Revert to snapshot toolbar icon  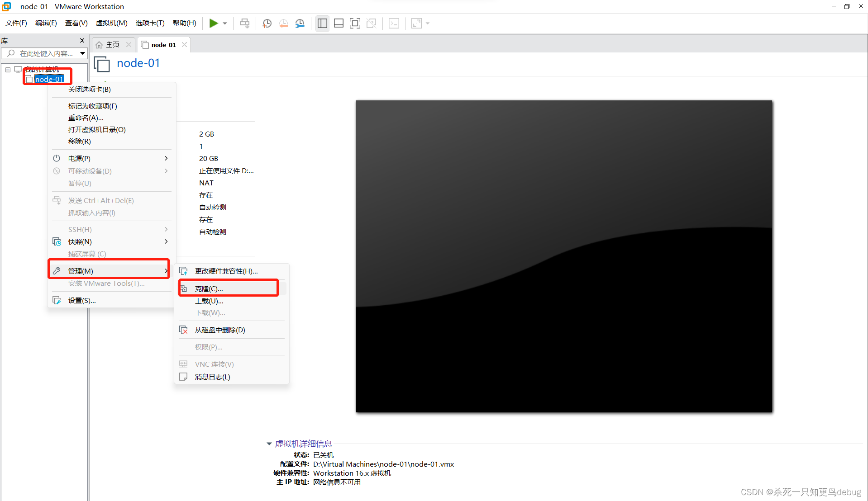tap(283, 23)
